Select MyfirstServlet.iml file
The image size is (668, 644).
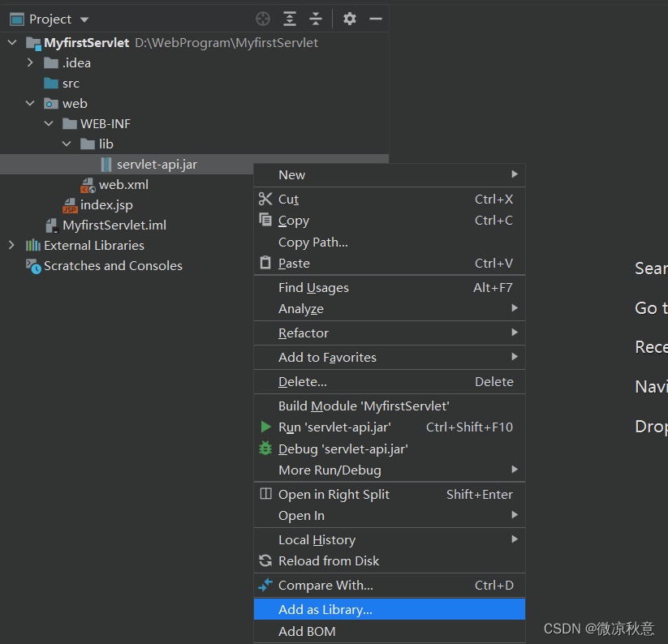114,225
